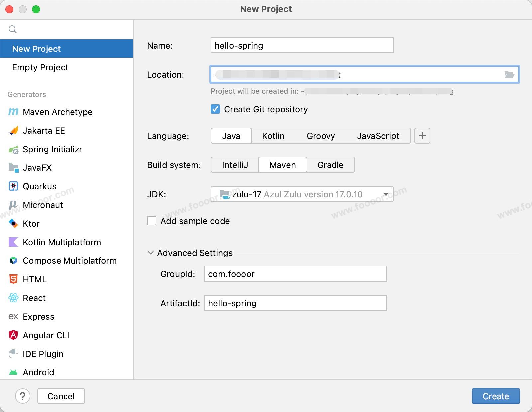Switch build system to Gradle
Screen dimensions: 532x412
(330, 165)
